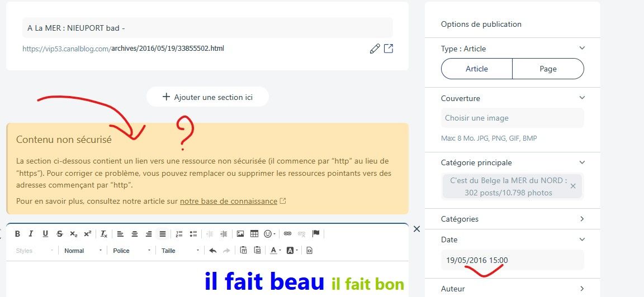
Task: Open the notre base de connaissance link
Action: pos(228,202)
